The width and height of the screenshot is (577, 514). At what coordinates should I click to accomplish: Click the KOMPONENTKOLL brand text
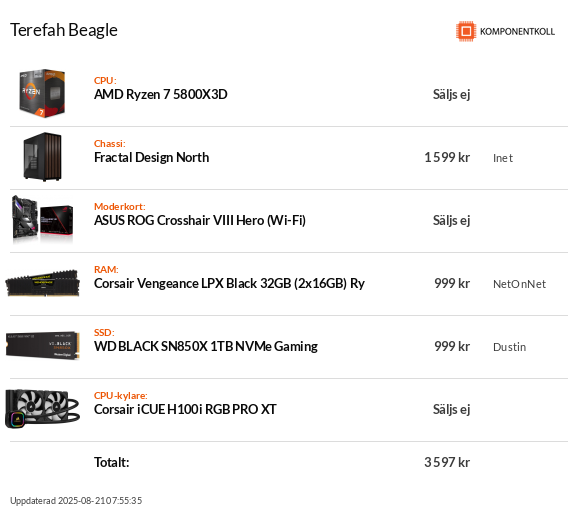tap(517, 32)
